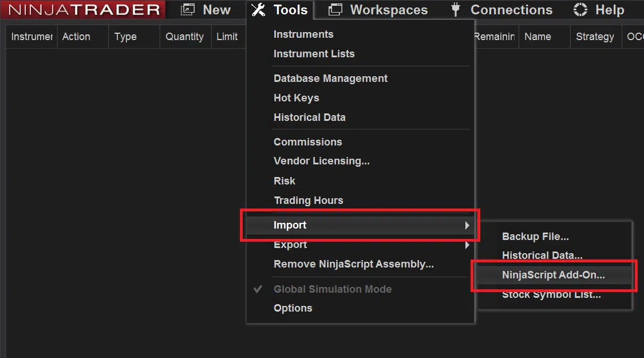Open Trading Hours
644x358 pixels.
pos(308,200)
